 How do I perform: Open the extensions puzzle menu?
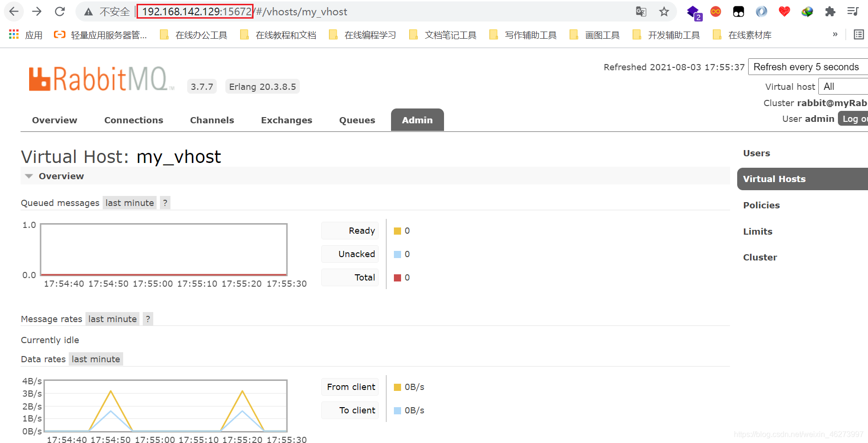[830, 11]
